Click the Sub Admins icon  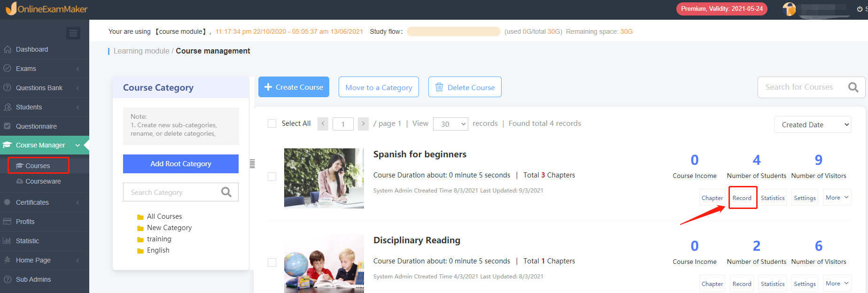[x=8, y=279]
